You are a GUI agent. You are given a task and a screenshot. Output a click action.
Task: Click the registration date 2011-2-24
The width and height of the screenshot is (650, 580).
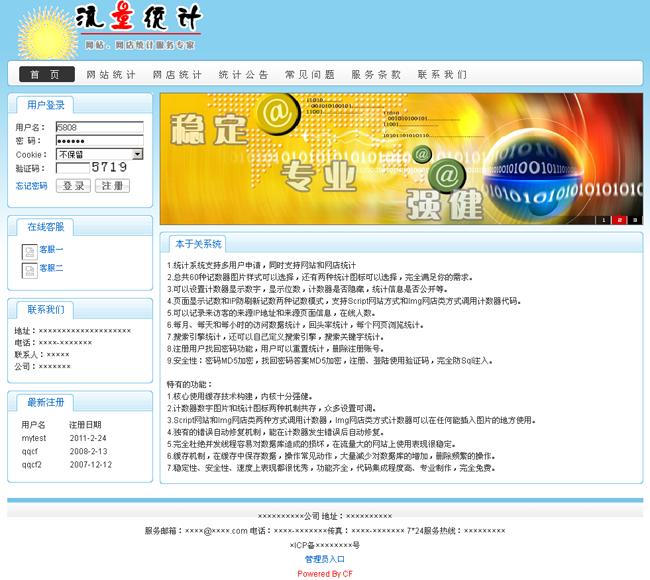(x=88, y=438)
